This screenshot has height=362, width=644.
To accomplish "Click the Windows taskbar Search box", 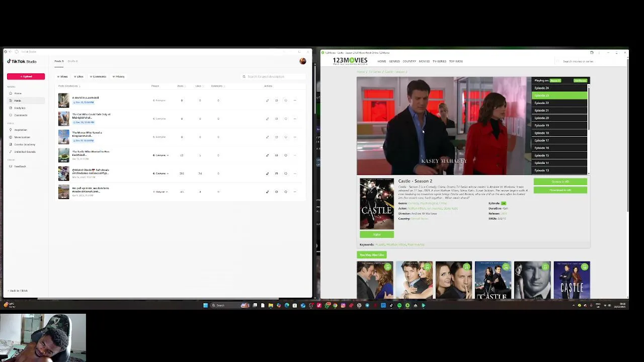I will coord(230,305).
